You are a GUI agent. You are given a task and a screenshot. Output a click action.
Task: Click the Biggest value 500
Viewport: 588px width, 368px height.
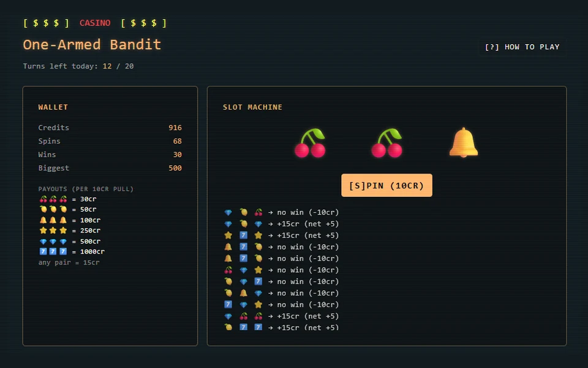(x=175, y=168)
